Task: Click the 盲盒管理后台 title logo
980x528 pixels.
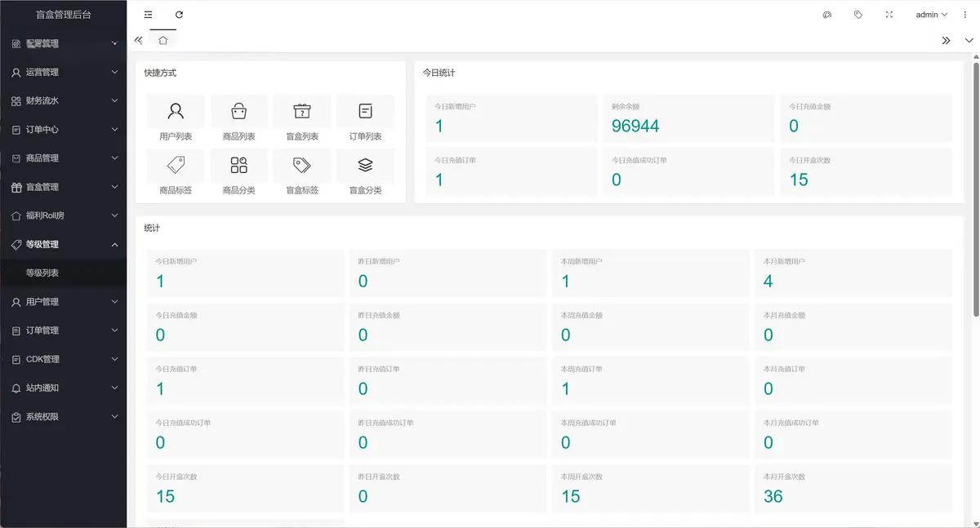Action: [64, 15]
